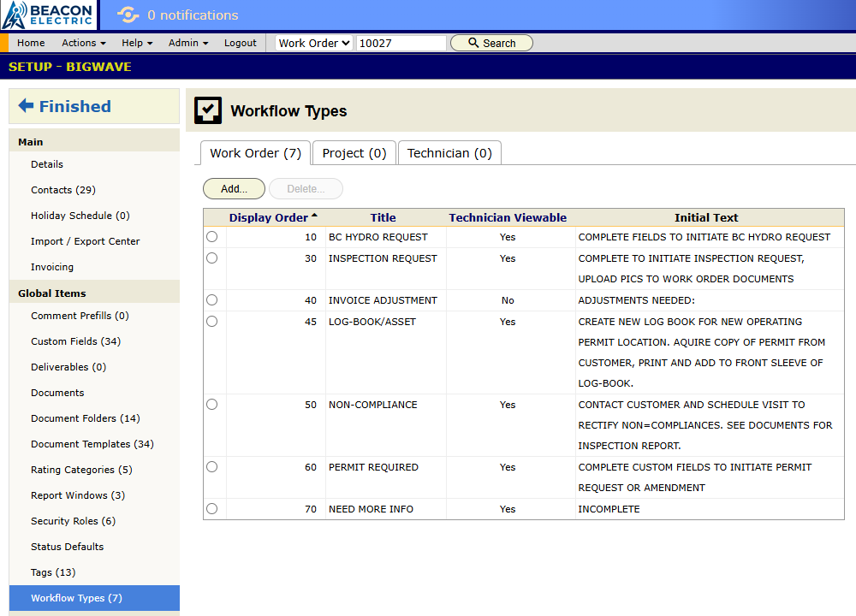Open Import / Export Center
Viewport: 856px width, 616px height.
click(85, 241)
